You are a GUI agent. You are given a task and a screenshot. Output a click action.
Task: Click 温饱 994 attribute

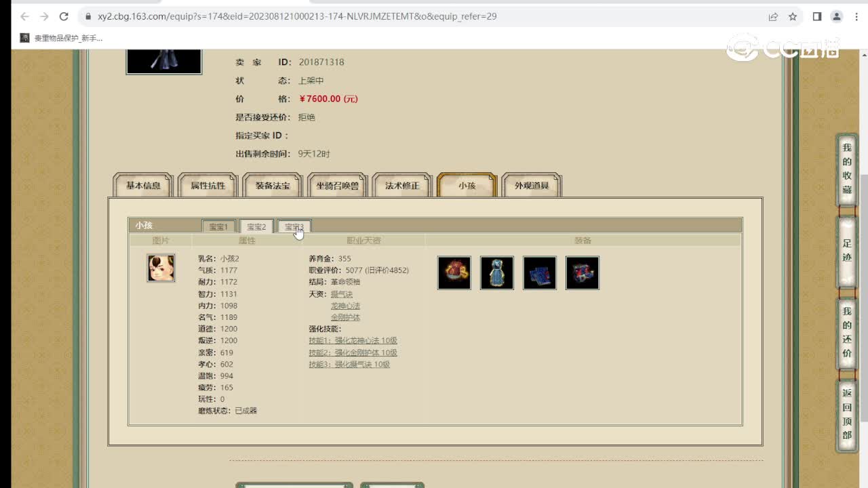(x=216, y=376)
